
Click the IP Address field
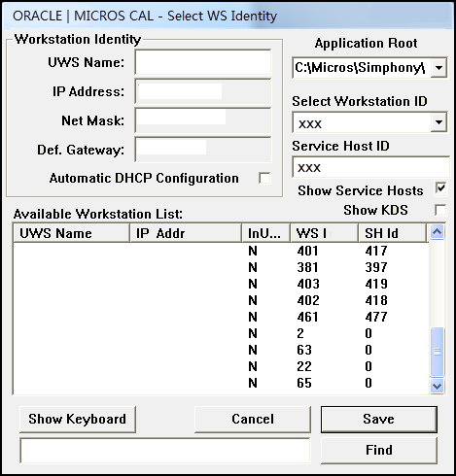tap(203, 91)
